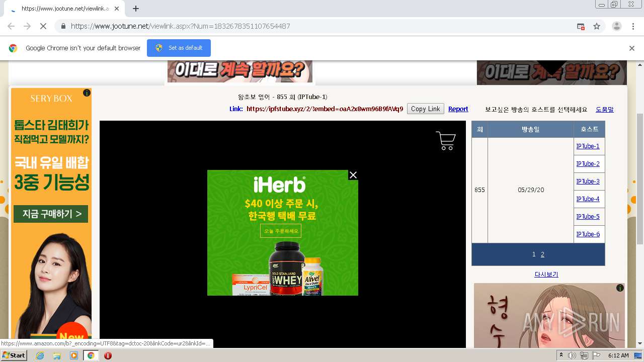Click the top right banner ad
Screen dimensions: 644x362
552,73
